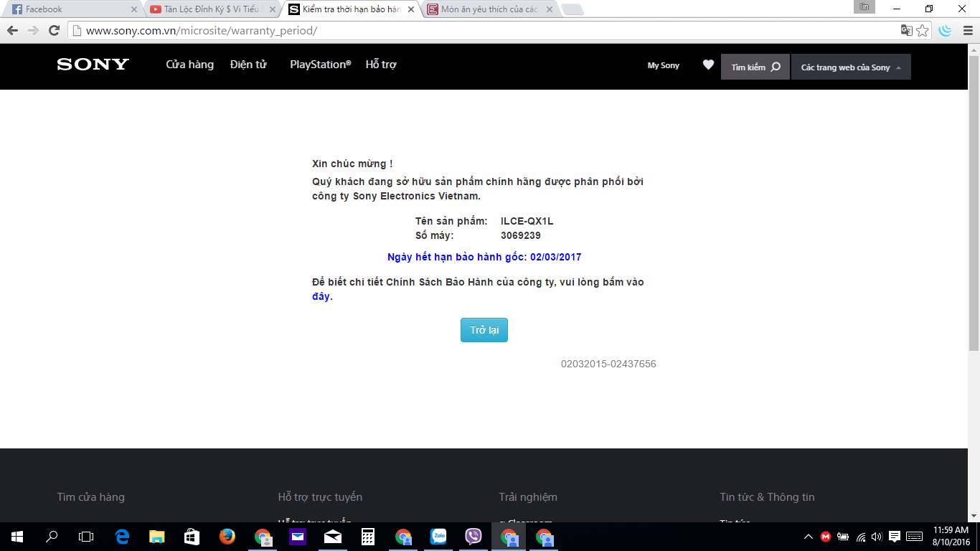Click the Tìm kiếm search button

coord(755,67)
